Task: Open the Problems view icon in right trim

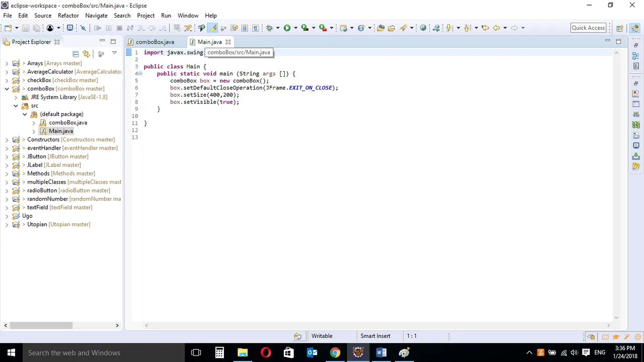Action: (636, 94)
